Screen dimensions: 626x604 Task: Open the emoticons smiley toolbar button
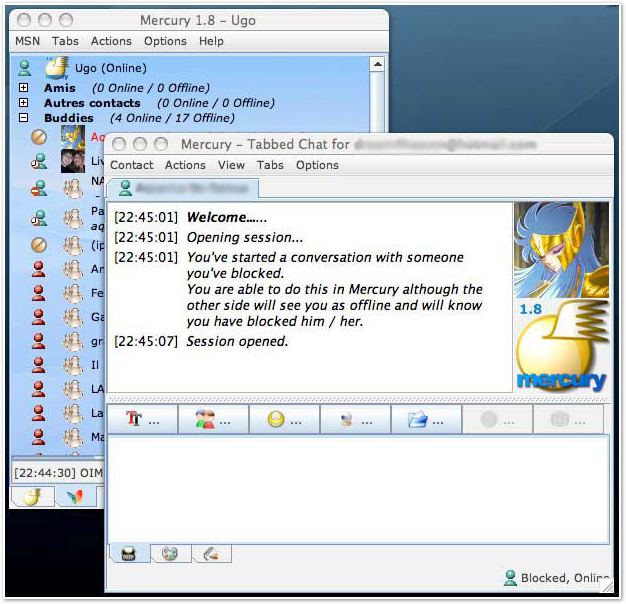coord(284,419)
